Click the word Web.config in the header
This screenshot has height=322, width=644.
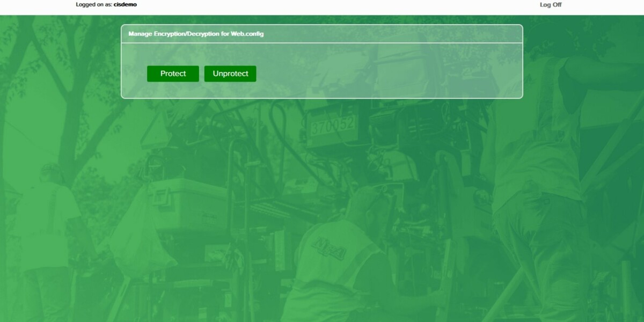click(x=247, y=34)
